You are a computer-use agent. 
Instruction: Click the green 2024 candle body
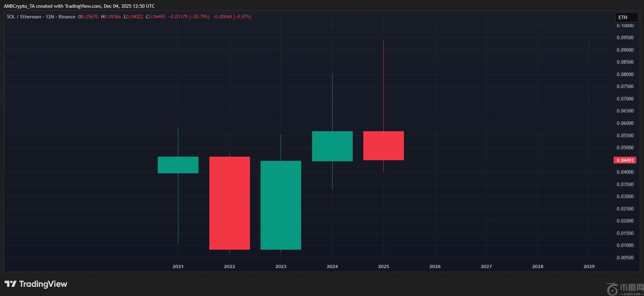[332, 146]
